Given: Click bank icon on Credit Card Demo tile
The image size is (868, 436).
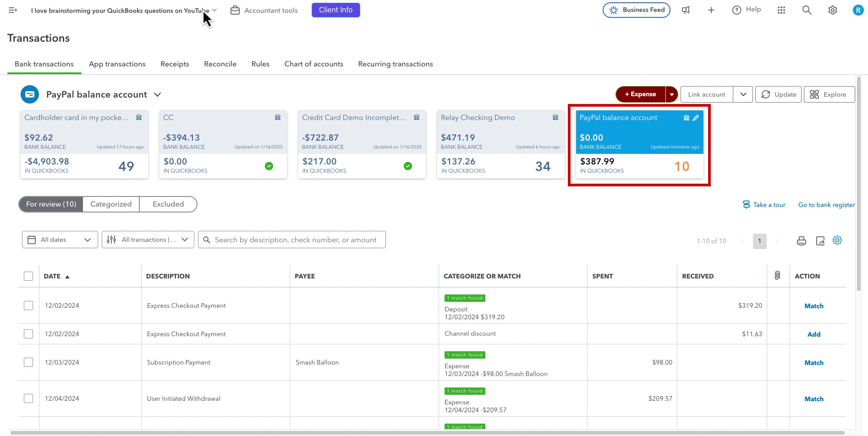Looking at the screenshot, I should [417, 117].
